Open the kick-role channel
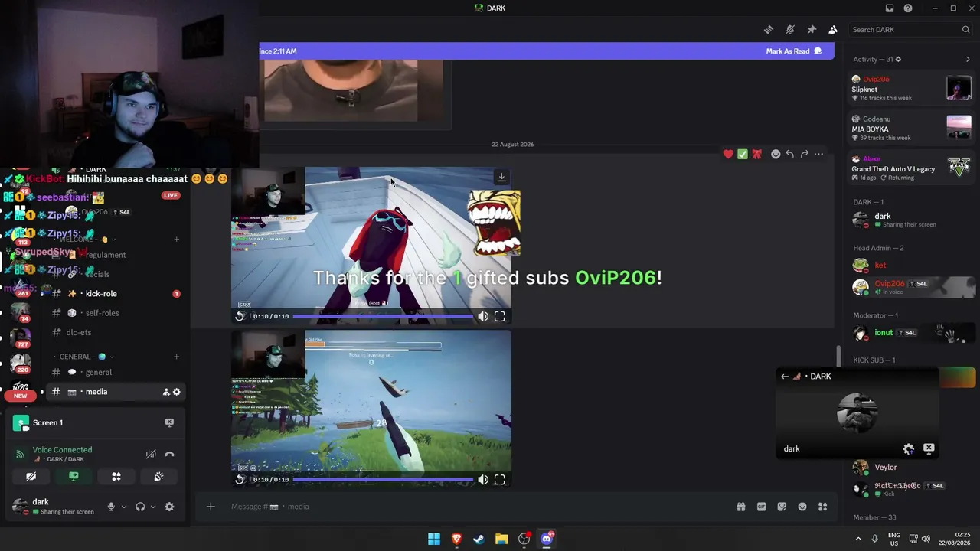980x551 pixels. click(x=116, y=294)
